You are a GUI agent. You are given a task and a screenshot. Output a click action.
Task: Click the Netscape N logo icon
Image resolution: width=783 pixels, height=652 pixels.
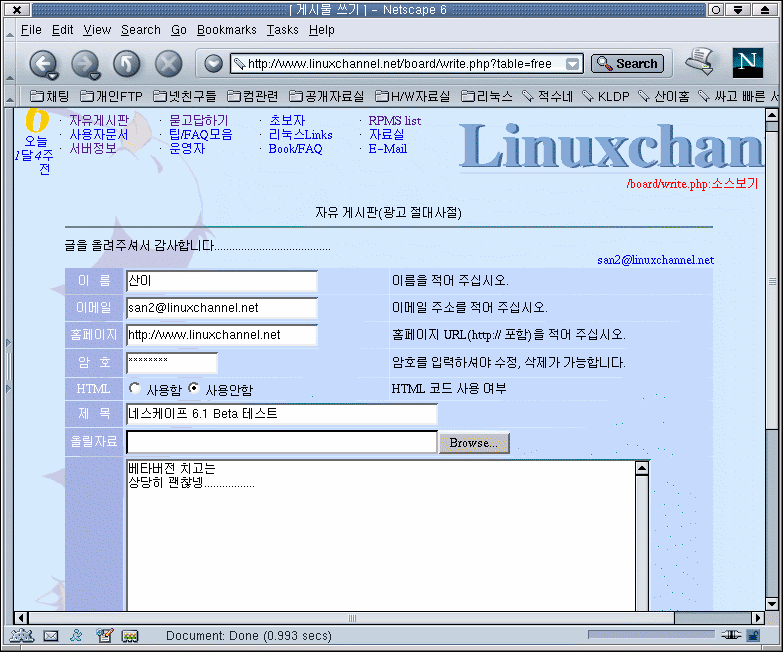pos(747,63)
